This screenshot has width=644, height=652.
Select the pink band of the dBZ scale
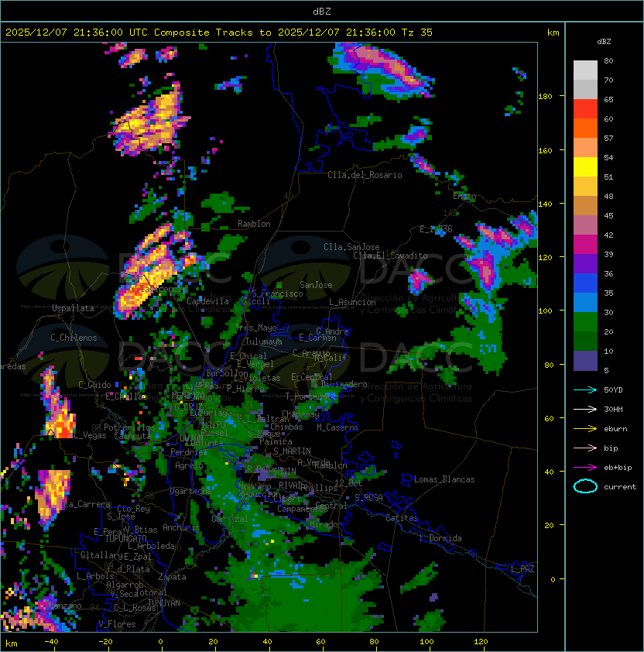point(585,225)
